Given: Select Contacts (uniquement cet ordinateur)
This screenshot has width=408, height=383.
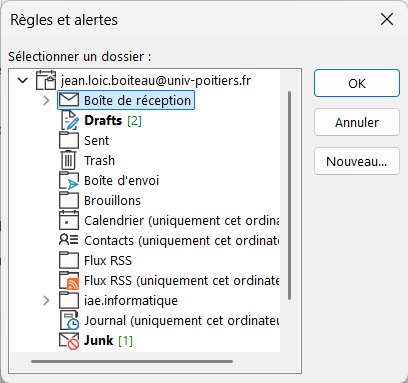Looking at the screenshot, I should [182, 240].
